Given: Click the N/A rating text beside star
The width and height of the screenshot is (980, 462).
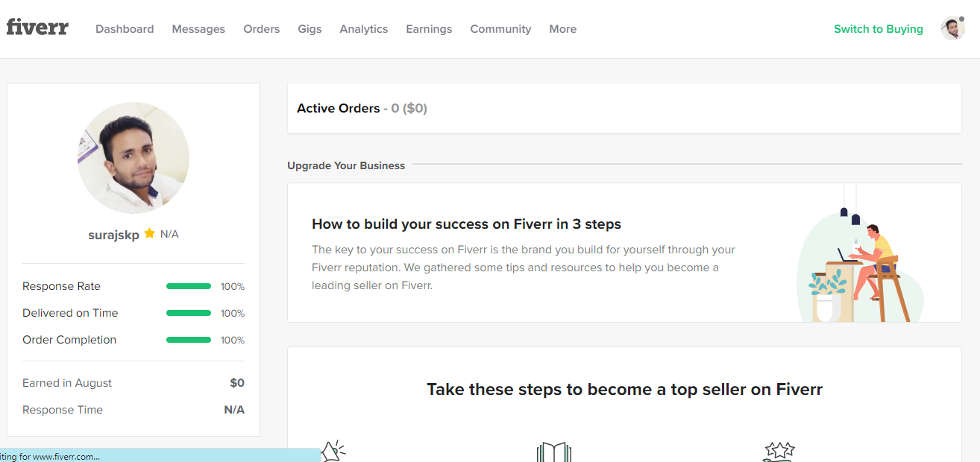Looking at the screenshot, I should point(169,234).
